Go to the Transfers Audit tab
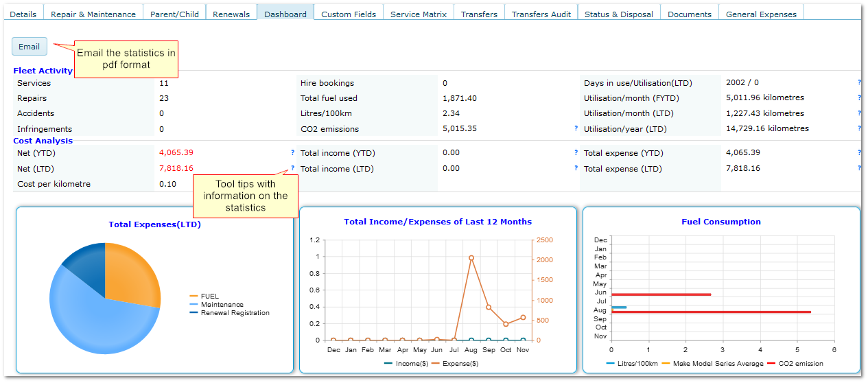 pos(541,14)
